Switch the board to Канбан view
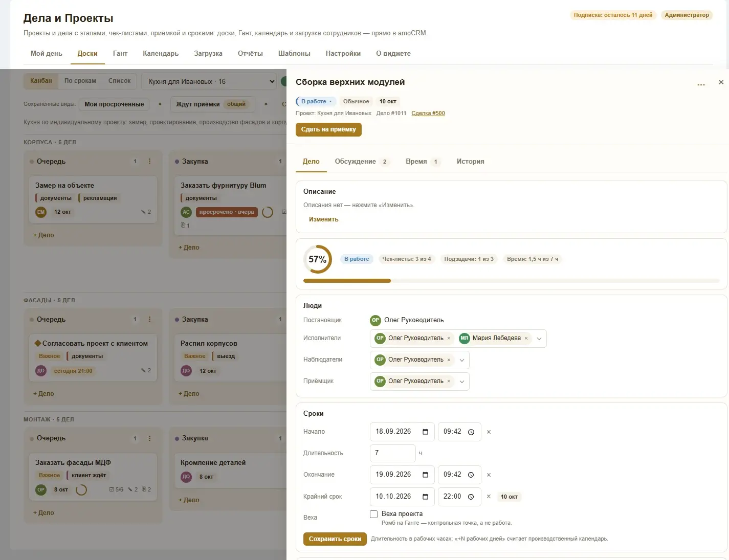This screenshot has height=560, width=729. (x=41, y=81)
